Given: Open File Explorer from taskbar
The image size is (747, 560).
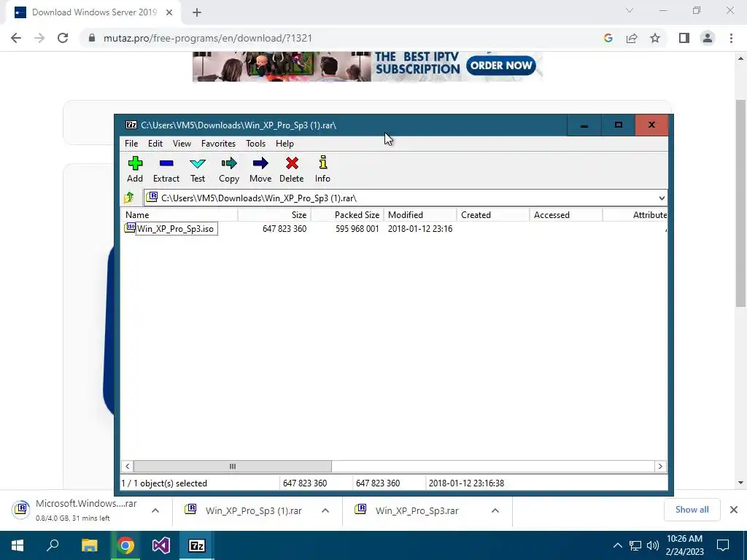Looking at the screenshot, I should click(89, 545).
